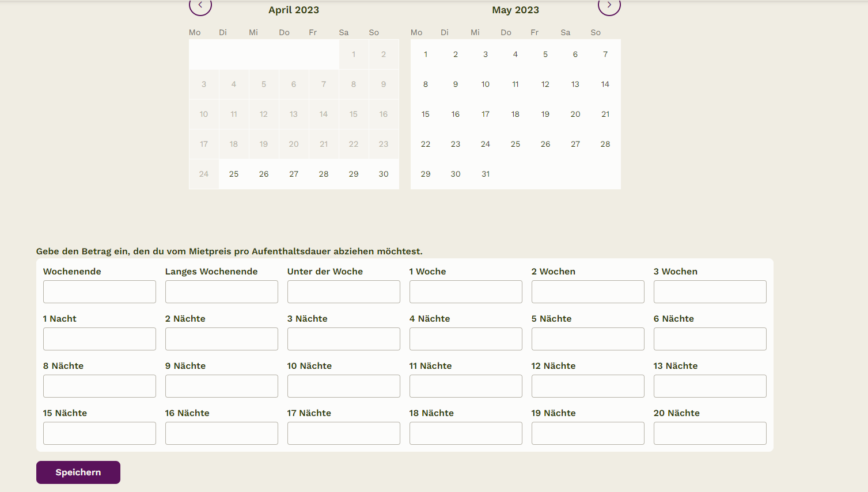
Task: Focus the 3 Wochen input field
Action: point(710,292)
